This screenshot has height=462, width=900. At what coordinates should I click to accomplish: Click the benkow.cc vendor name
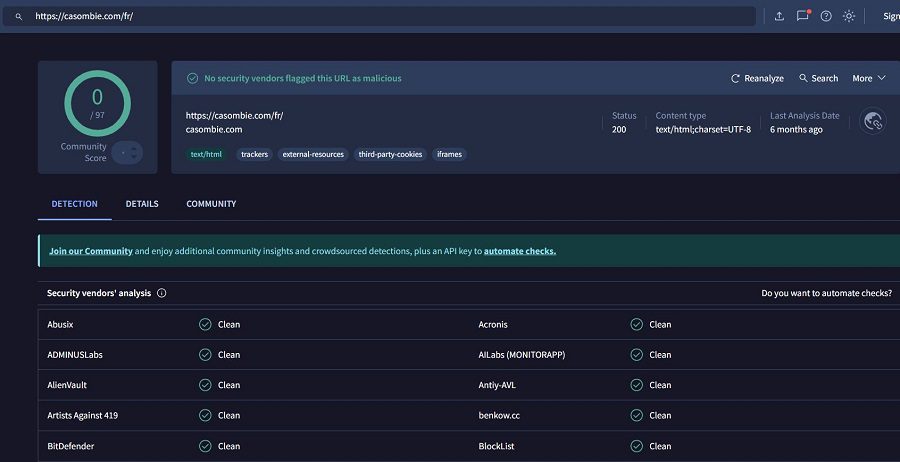coord(499,416)
